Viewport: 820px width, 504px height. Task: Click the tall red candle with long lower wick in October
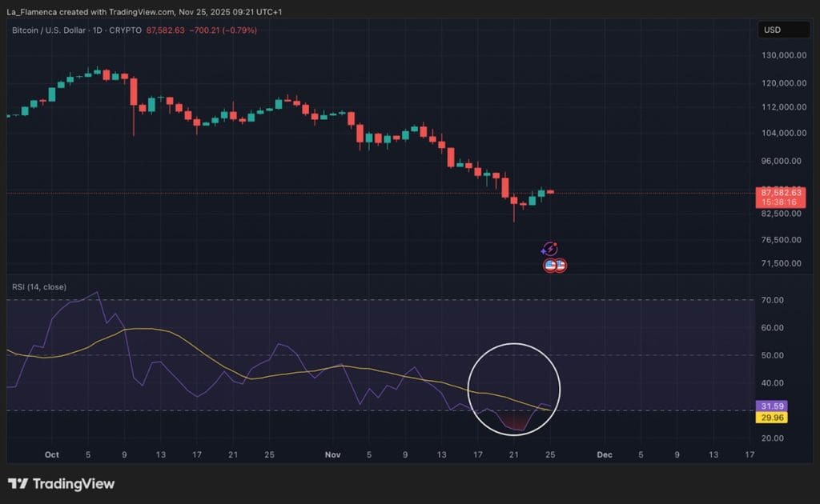pyautogui.click(x=134, y=93)
